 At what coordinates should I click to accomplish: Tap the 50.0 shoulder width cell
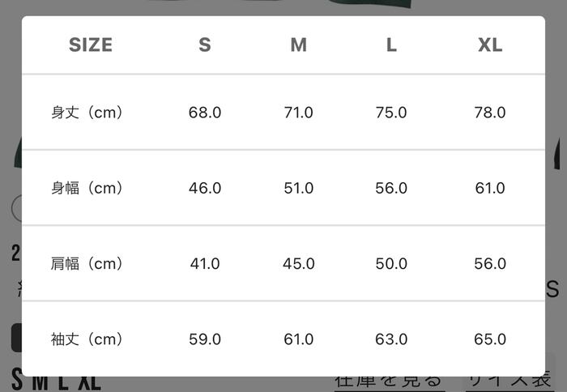point(391,263)
